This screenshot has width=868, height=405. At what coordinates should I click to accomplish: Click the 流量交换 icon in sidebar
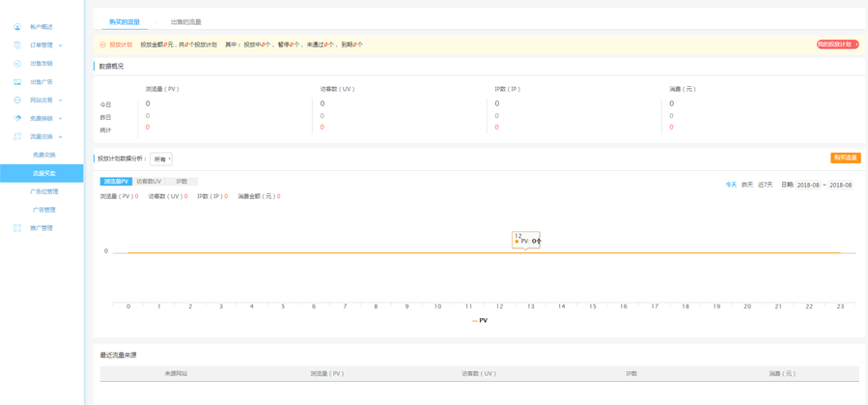17,137
